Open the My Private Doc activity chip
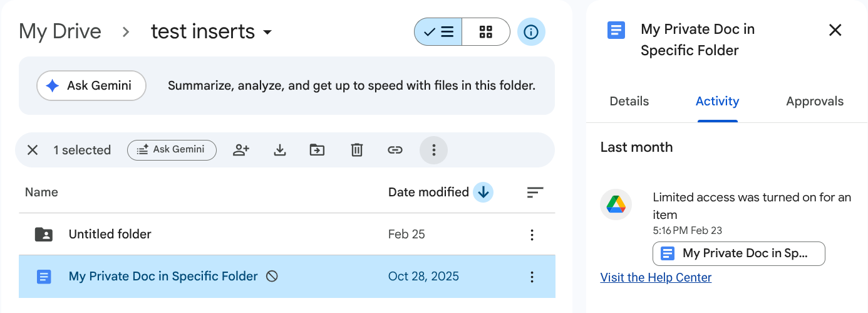The width and height of the screenshot is (868, 313). click(x=738, y=253)
